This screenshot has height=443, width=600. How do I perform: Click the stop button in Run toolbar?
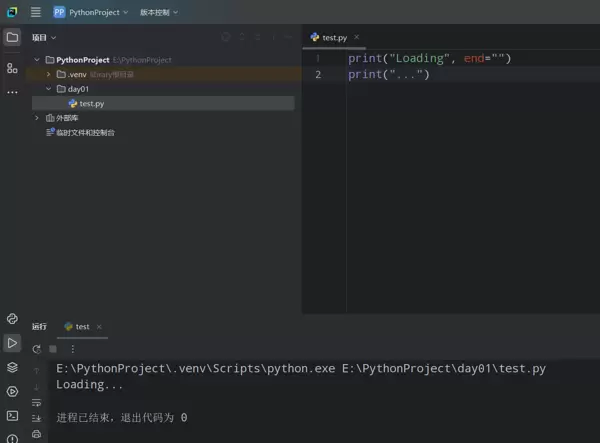click(55, 349)
